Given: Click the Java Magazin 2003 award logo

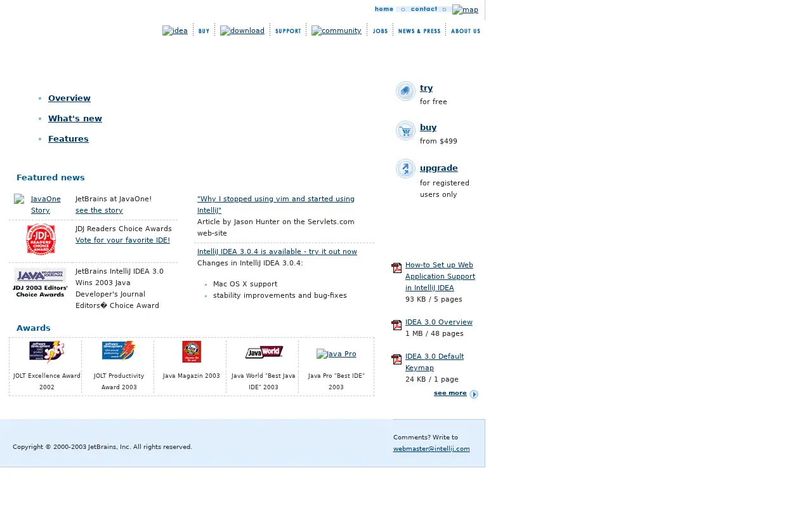Looking at the screenshot, I should [192, 352].
